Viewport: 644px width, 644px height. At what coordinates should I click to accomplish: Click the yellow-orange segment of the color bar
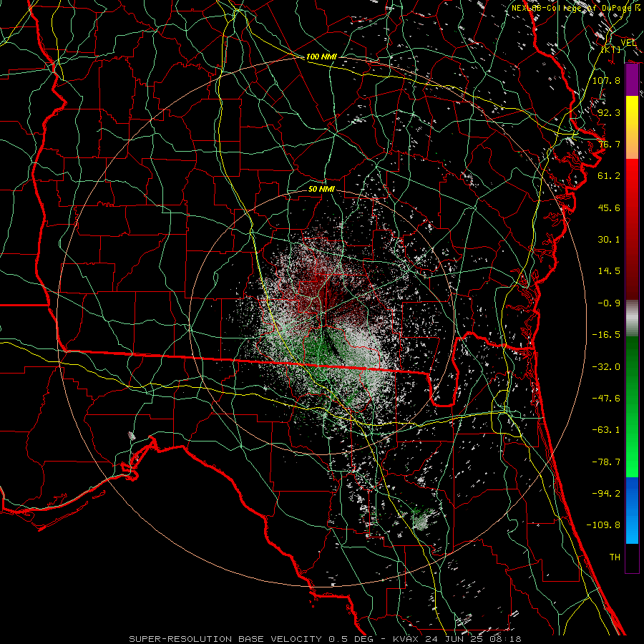click(632, 127)
